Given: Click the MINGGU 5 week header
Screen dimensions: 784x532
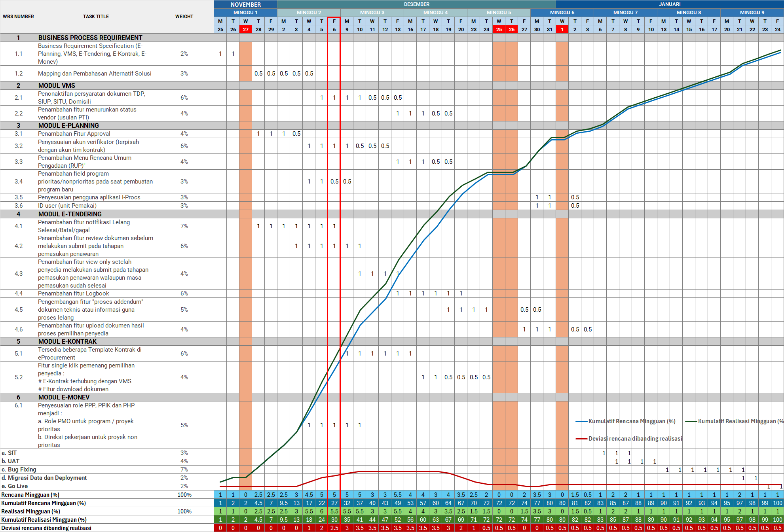Looking at the screenshot, I should pos(499,13).
